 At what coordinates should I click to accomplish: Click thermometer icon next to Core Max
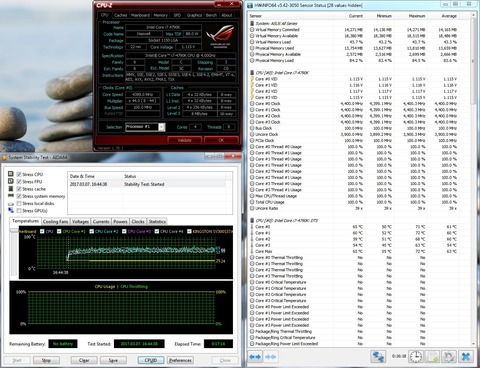[252, 251]
